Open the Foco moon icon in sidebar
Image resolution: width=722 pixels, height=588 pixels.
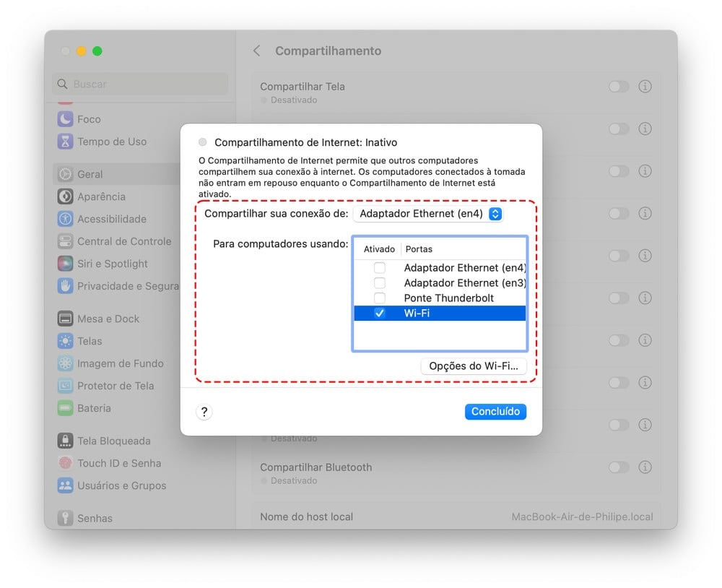pos(65,119)
